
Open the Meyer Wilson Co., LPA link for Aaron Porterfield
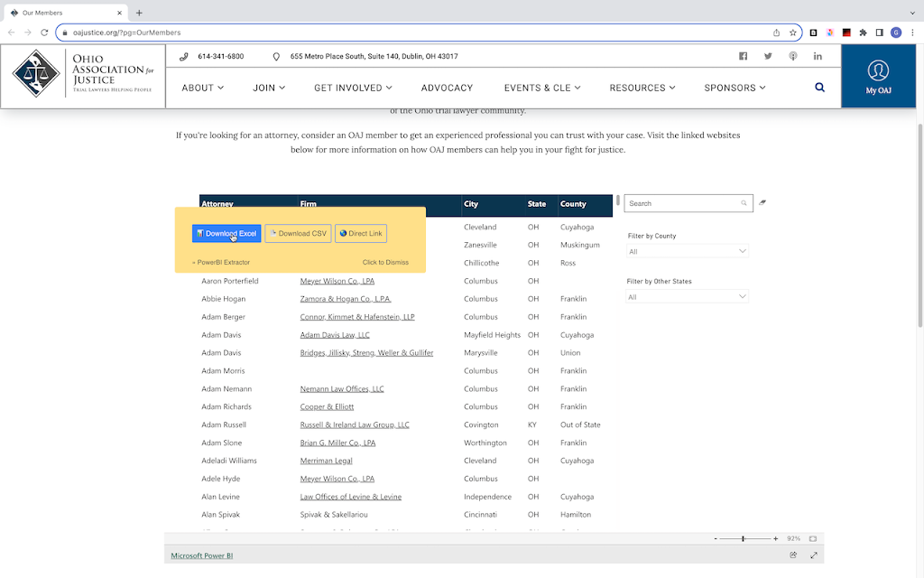click(x=337, y=282)
